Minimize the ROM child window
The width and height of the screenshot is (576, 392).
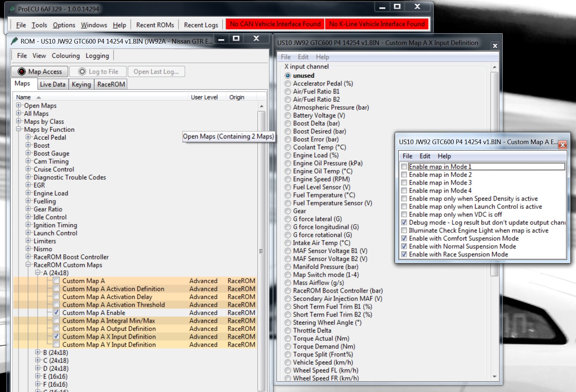coord(222,39)
